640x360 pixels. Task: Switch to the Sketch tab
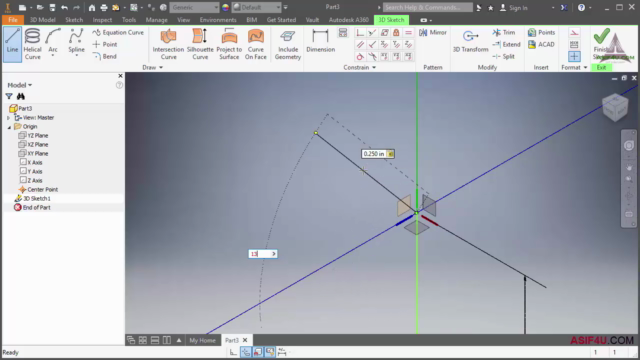coord(74,20)
